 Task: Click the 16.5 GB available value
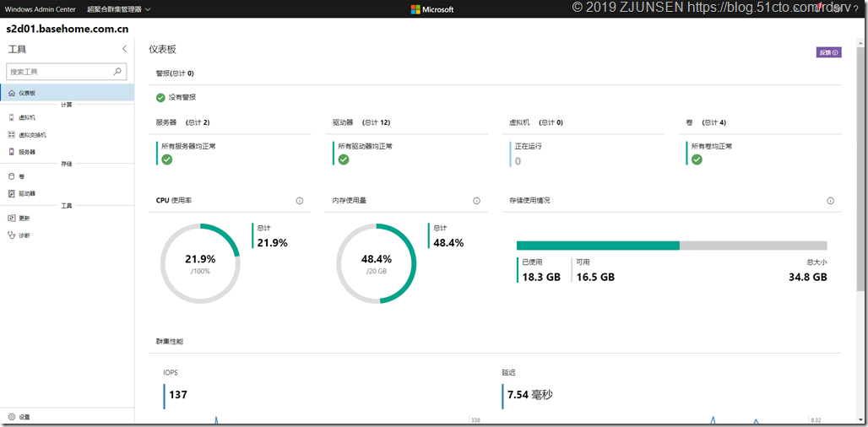(595, 277)
